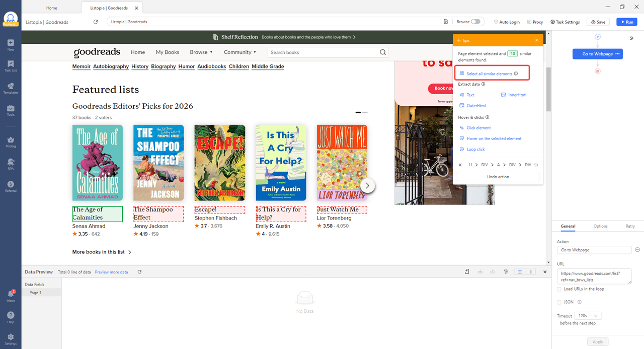Refresh the data preview
644x349 pixels.
pos(139,272)
